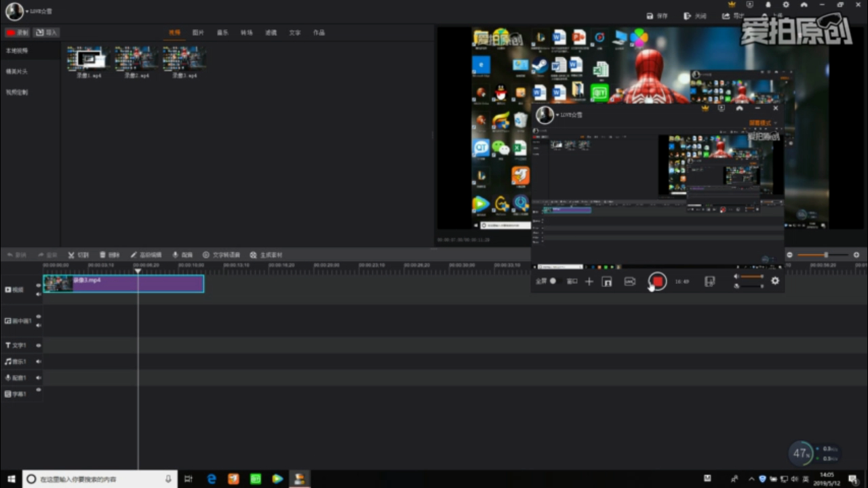Open 高级编辑 (advanced edit) pencil tool

(x=146, y=255)
